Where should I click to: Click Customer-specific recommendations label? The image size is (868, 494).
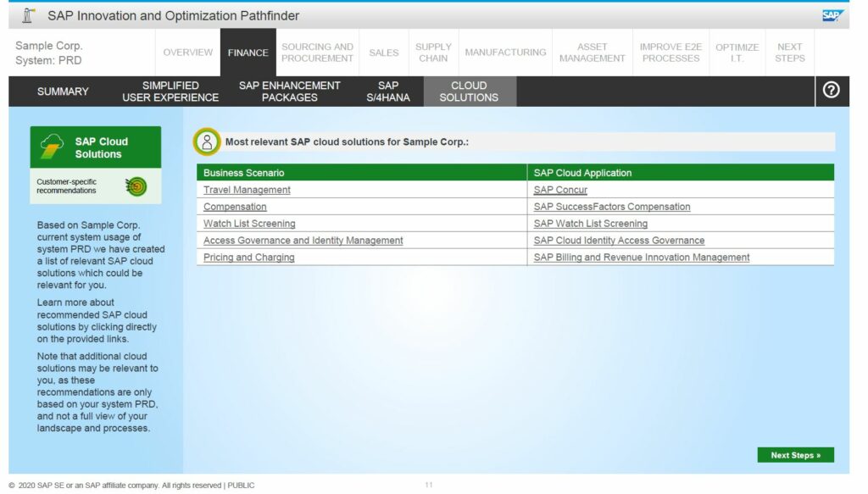point(66,186)
